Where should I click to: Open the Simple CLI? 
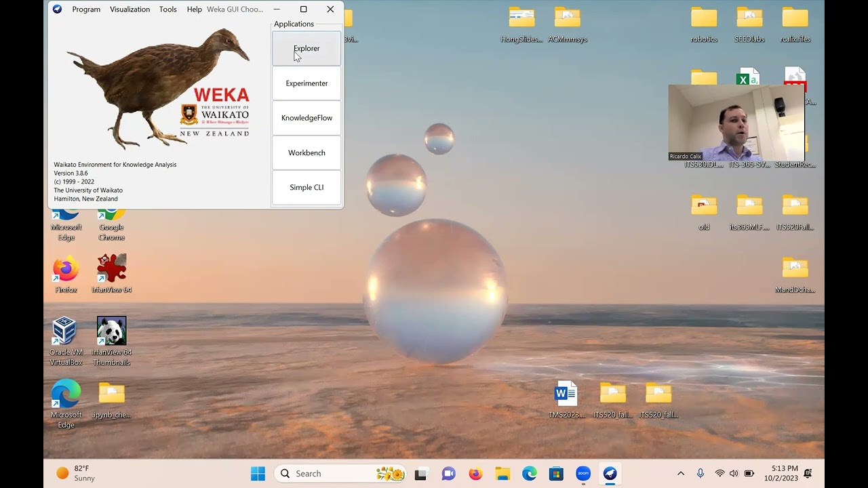pos(307,187)
